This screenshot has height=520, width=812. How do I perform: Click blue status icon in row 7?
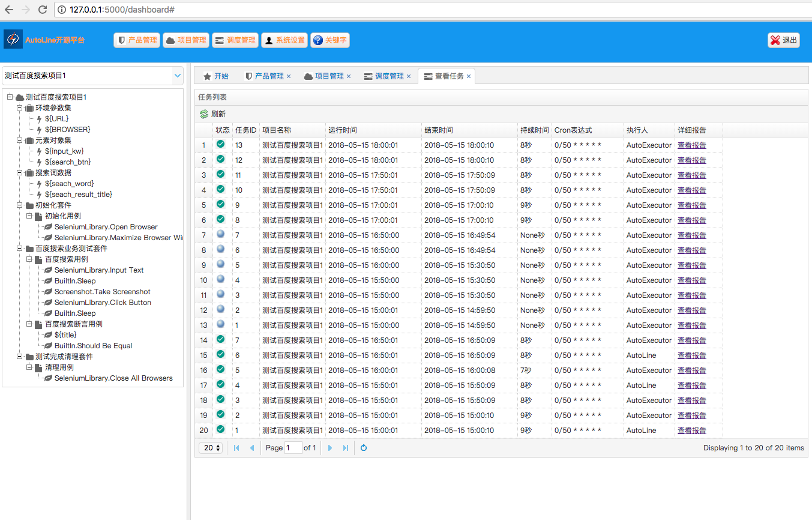tap(220, 234)
